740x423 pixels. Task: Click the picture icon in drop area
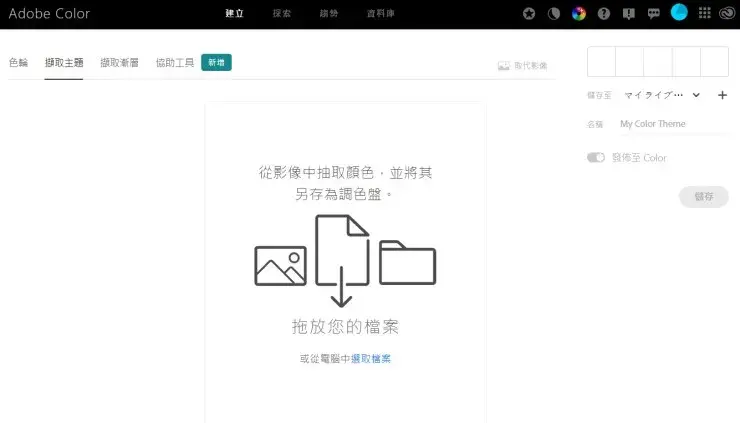point(280,266)
